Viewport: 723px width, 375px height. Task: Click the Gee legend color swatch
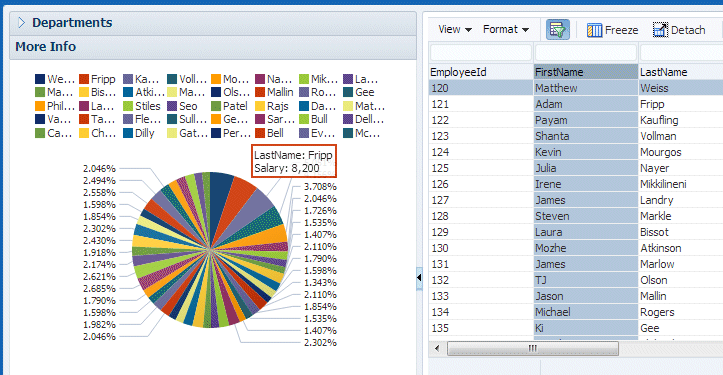[x=348, y=92]
